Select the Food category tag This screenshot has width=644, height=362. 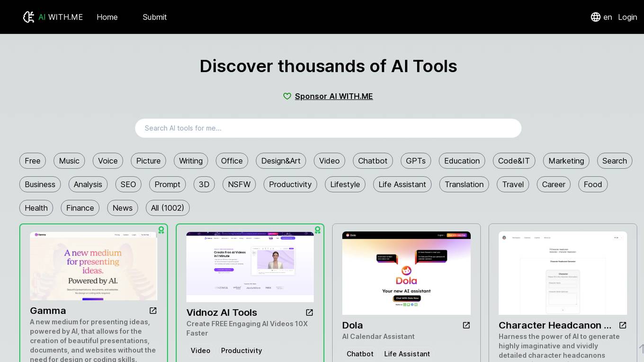click(x=593, y=184)
